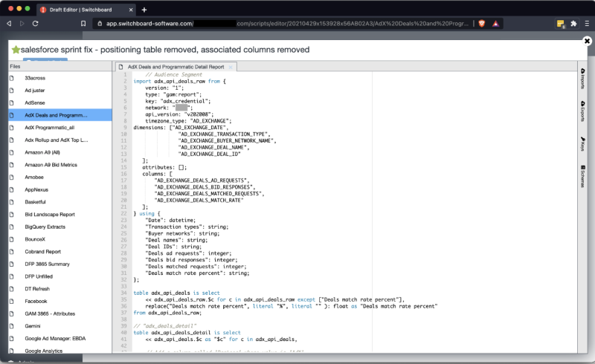Open the Keys side panel
Image resolution: width=595 pixels, height=364 pixels.
(582, 143)
